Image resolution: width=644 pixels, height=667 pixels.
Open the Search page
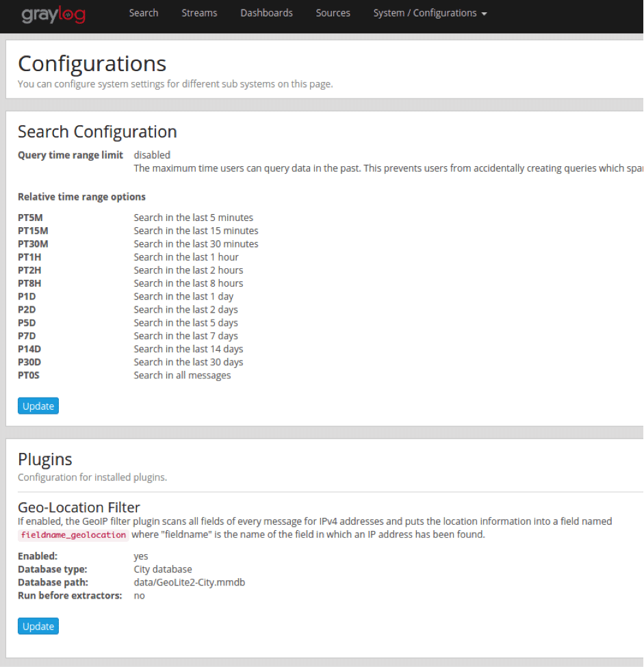click(x=143, y=13)
